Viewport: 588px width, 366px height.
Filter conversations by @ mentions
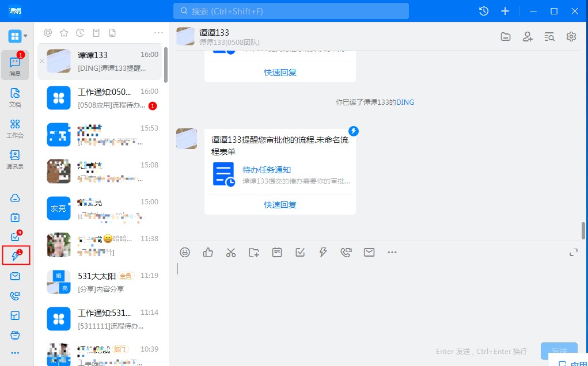click(48, 33)
